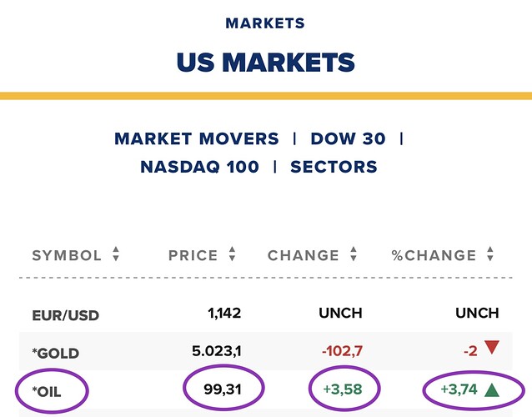This screenshot has width=532, height=417.
Task: Toggle sort arrows next to CHANGE
Action: click(354, 255)
